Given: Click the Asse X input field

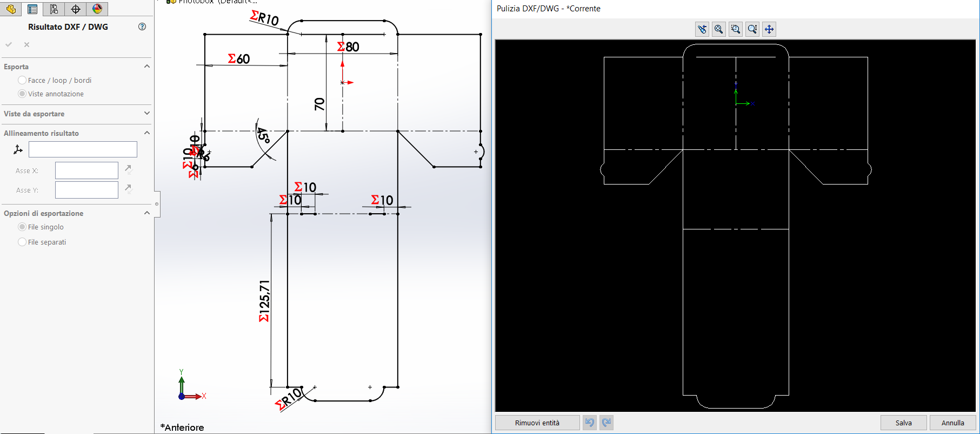Looking at the screenshot, I should 86,170.
